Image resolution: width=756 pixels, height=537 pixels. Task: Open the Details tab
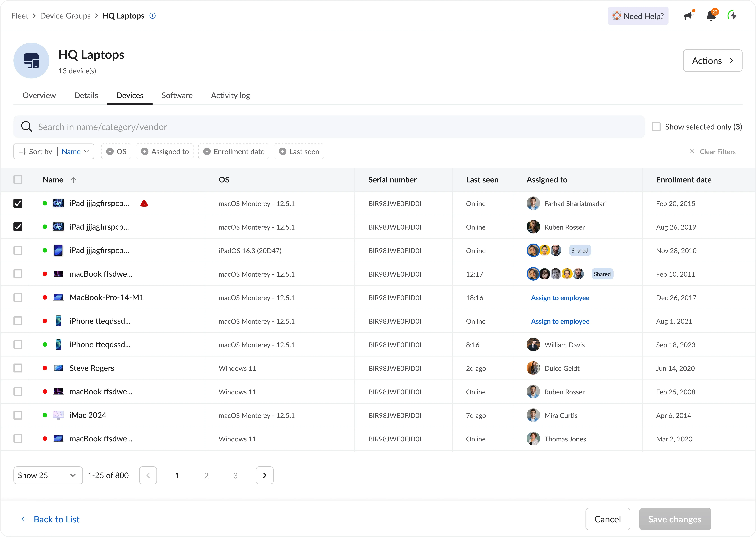[86, 96]
